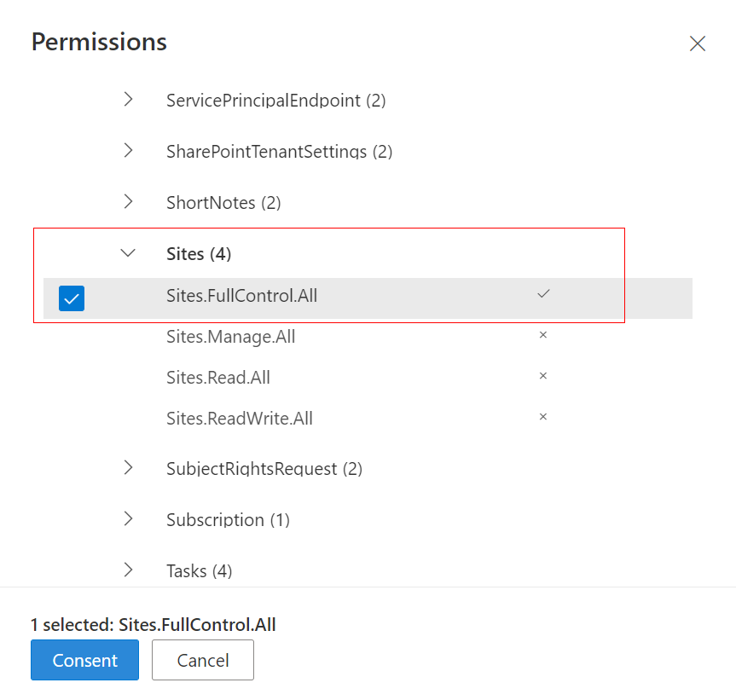Image resolution: width=736 pixels, height=700 pixels.
Task: Click the Consent button
Action: (85, 660)
